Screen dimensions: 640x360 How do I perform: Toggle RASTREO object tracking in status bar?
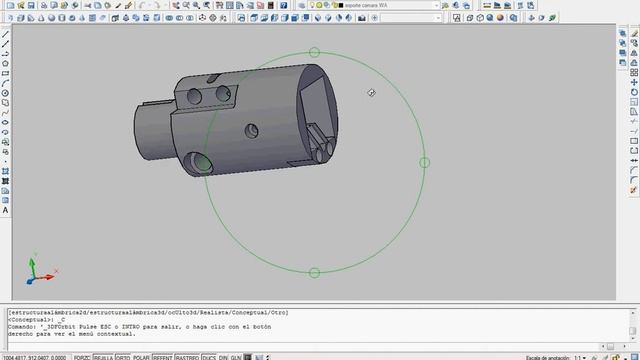187,358
